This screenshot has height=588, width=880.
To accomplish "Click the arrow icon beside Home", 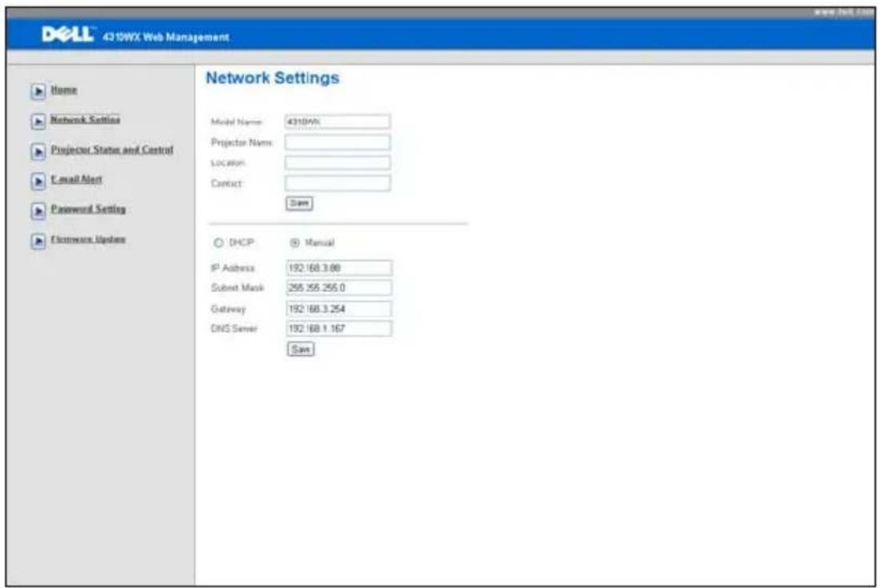I will (38, 91).
